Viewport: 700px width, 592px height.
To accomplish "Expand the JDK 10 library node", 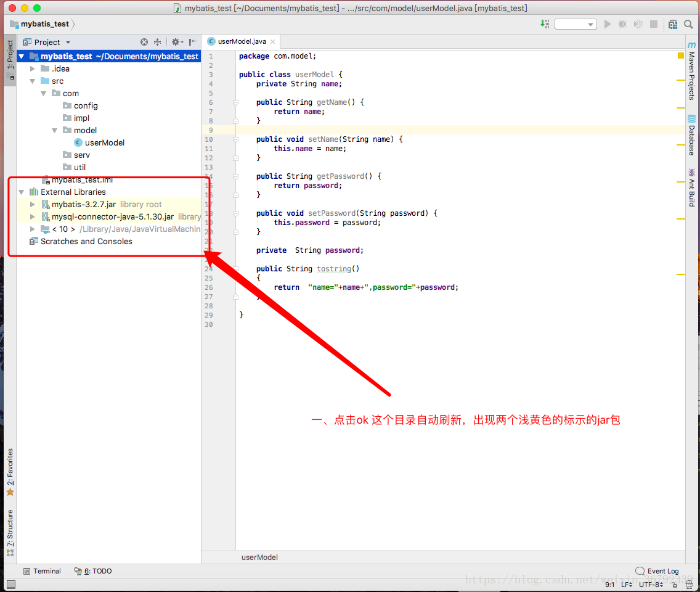I will click(33, 229).
